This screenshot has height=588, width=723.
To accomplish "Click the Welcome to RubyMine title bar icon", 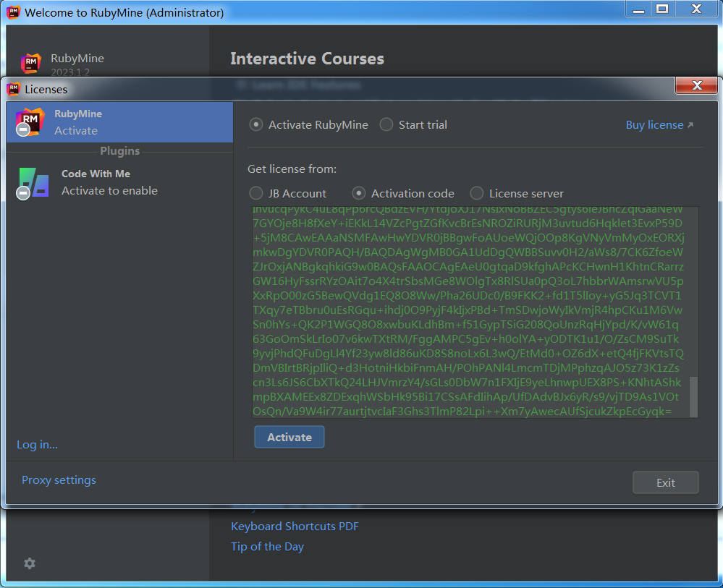I will click(13, 12).
